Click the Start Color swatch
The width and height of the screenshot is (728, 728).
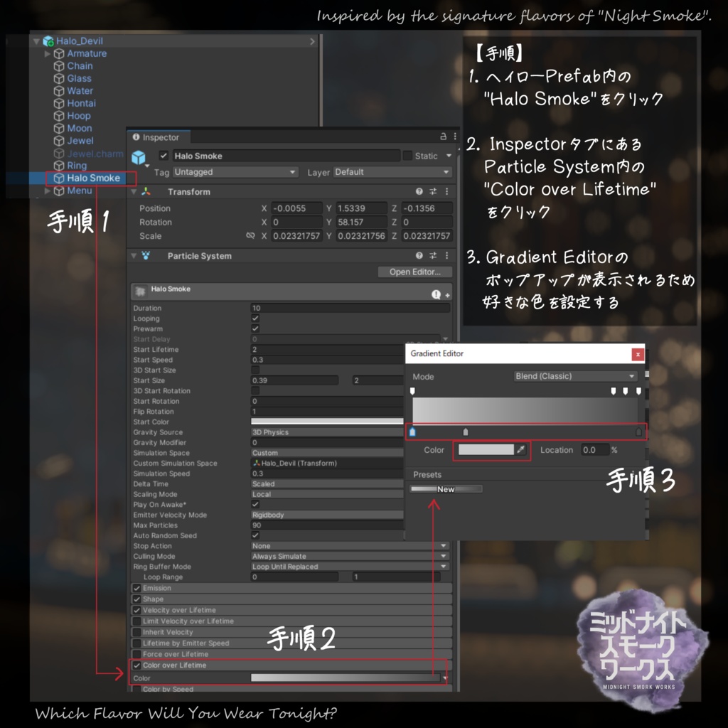(x=327, y=422)
